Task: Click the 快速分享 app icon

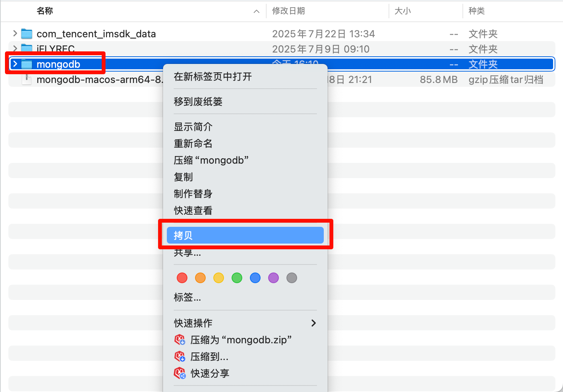Action: 180,373
